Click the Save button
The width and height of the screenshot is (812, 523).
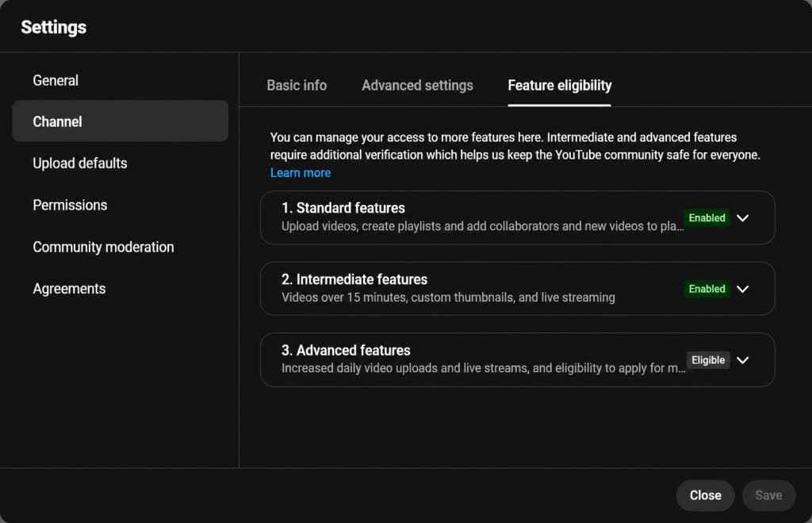768,495
